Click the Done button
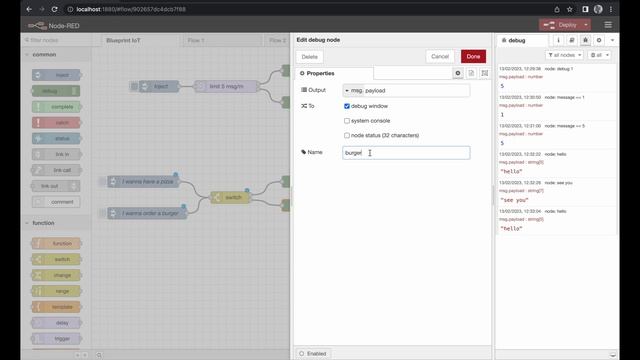Viewport: 640px width, 360px height. (x=473, y=56)
